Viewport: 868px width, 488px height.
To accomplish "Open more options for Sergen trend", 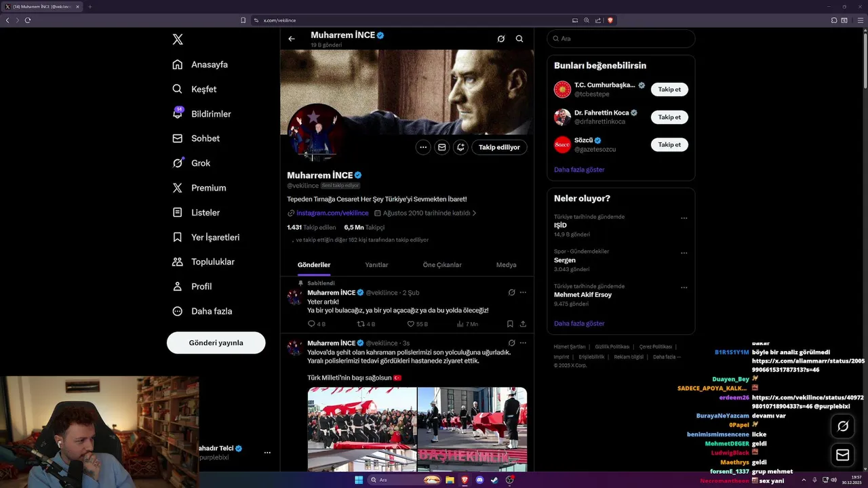I will tap(684, 253).
